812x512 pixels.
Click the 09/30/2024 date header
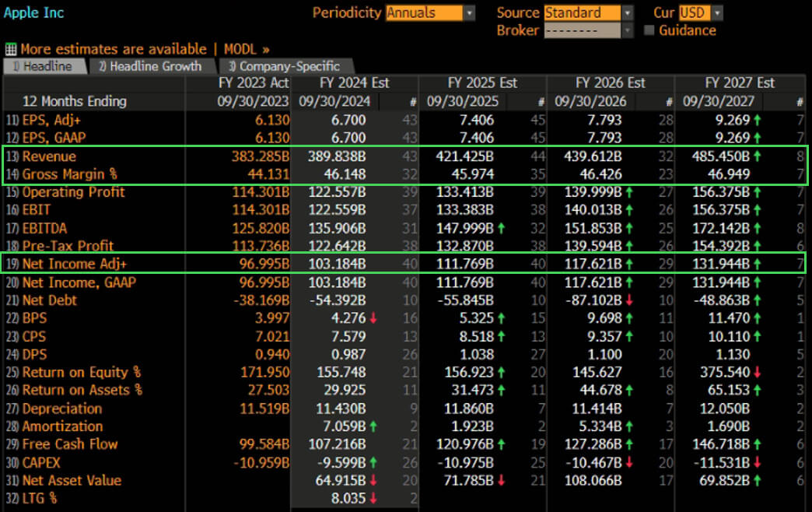(x=334, y=101)
